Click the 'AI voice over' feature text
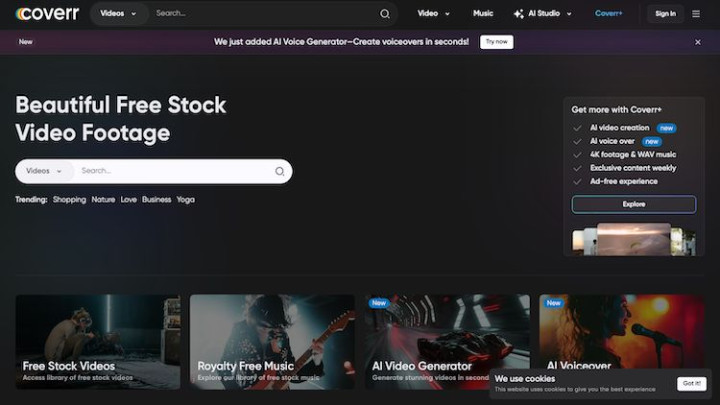Image resolution: width=720 pixels, height=405 pixels. (x=612, y=141)
